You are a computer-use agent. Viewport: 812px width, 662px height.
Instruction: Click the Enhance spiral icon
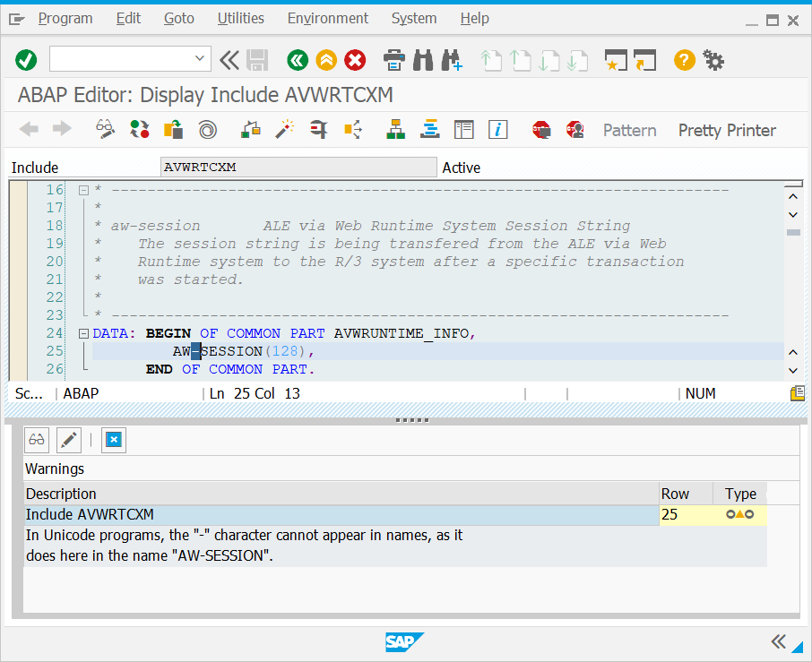point(208,129)
